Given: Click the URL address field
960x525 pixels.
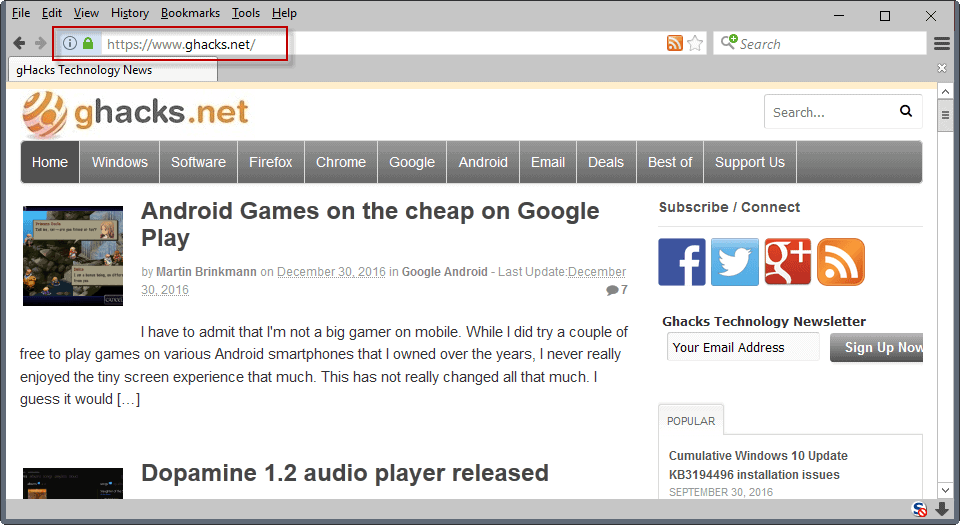Looking at the screenshot, I should (x=383, y=44).
